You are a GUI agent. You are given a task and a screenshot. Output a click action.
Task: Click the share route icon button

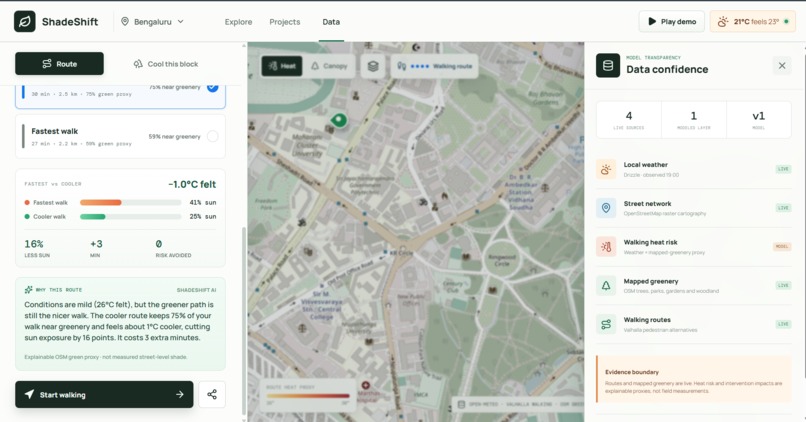coord(212,394)
